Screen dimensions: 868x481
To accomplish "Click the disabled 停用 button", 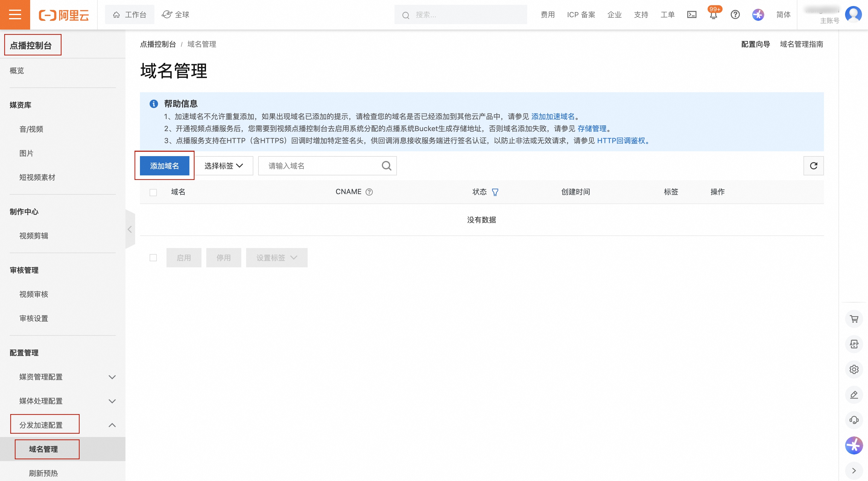I will [223, 257].
